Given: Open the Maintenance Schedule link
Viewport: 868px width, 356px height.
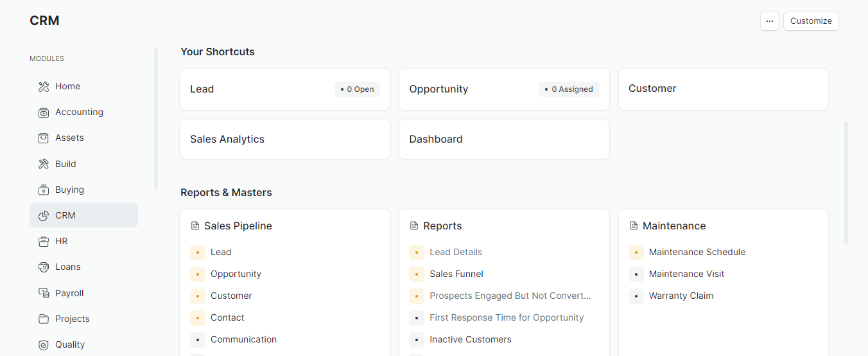Looking at the screenshot, I should [697, 252].
